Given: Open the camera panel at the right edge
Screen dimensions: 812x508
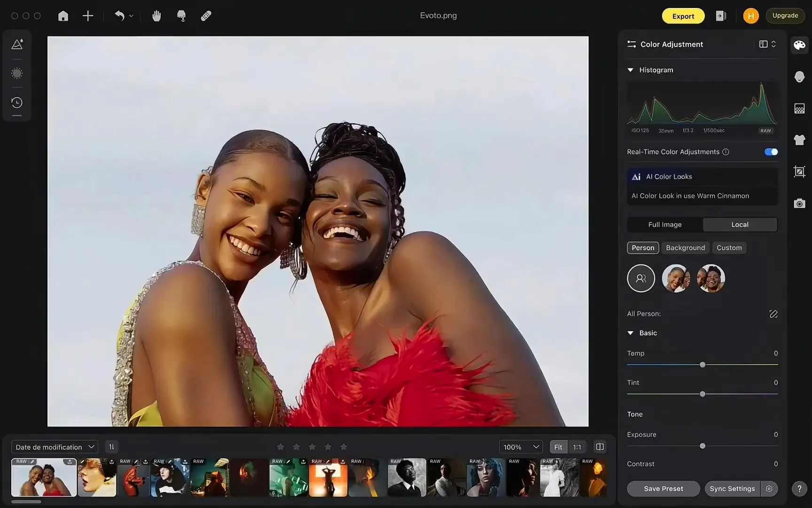Looking at the screenshot, I should [799, 203].
